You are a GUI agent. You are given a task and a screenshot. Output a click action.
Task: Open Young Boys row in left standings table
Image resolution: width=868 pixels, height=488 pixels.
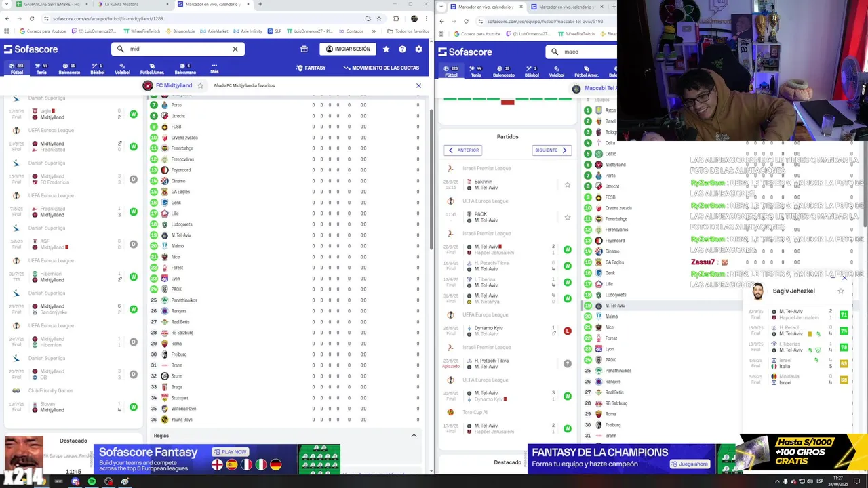286,420
